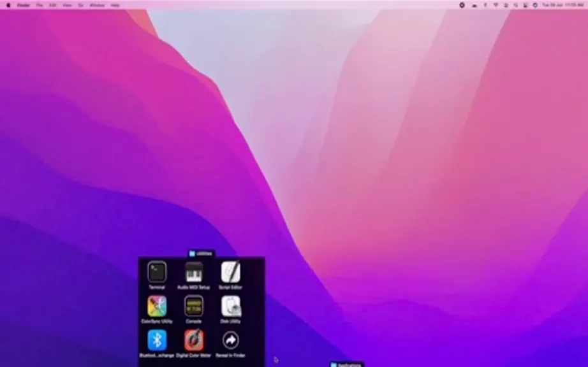Click Reveal in Finder arrow

(x=231, y=340)
